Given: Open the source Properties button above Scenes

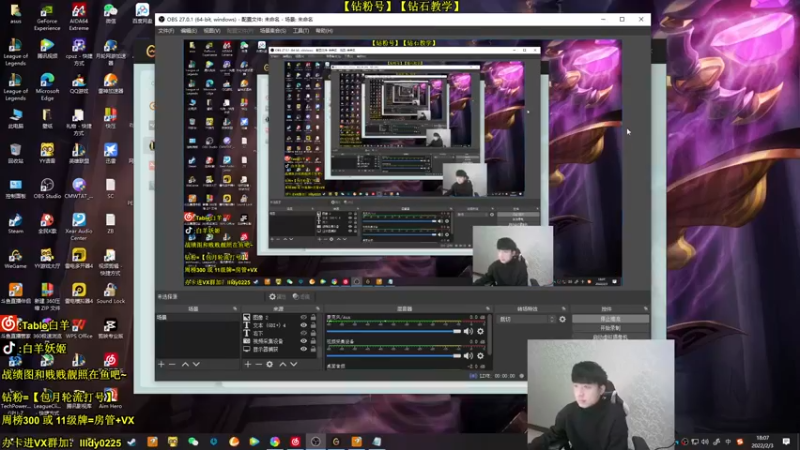Looking at the screenshot, I should coord(277,296).
